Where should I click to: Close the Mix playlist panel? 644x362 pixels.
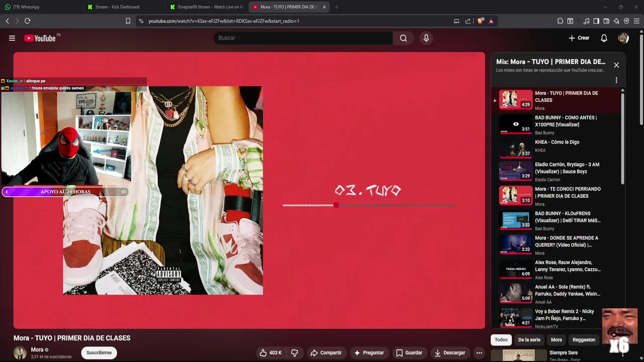coord(616,65)
